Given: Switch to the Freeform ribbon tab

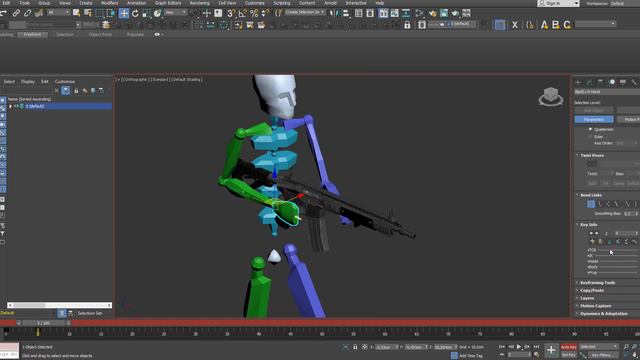Looking at the screenshot, I should [x=32, y=35].
